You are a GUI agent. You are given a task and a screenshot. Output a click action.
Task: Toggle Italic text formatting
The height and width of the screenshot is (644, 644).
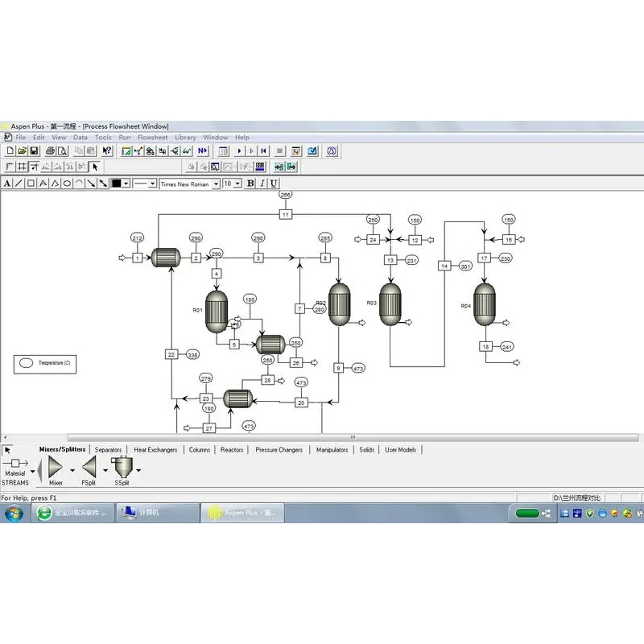point(262,184)
